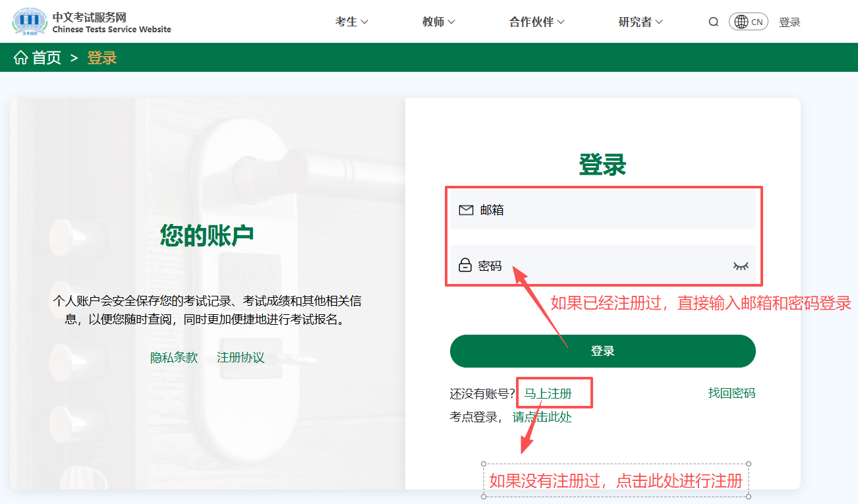Click 登录 in the top navigation bar
Screen dimensions: 858x504
tap(789, 22)
